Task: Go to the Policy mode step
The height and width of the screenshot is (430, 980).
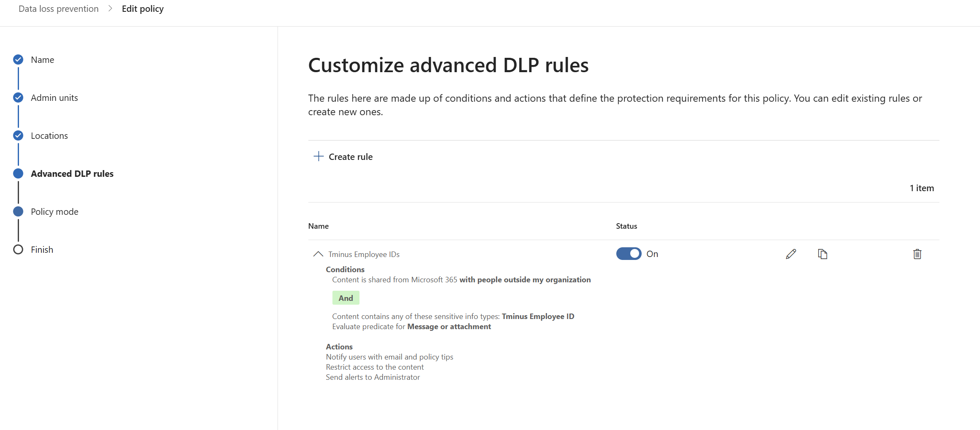Action: (54, 211)
